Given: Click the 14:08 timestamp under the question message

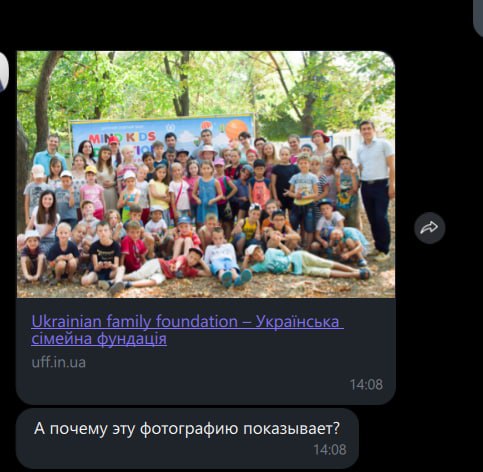Looking at the screenshot, I should [x=330, y=450].
